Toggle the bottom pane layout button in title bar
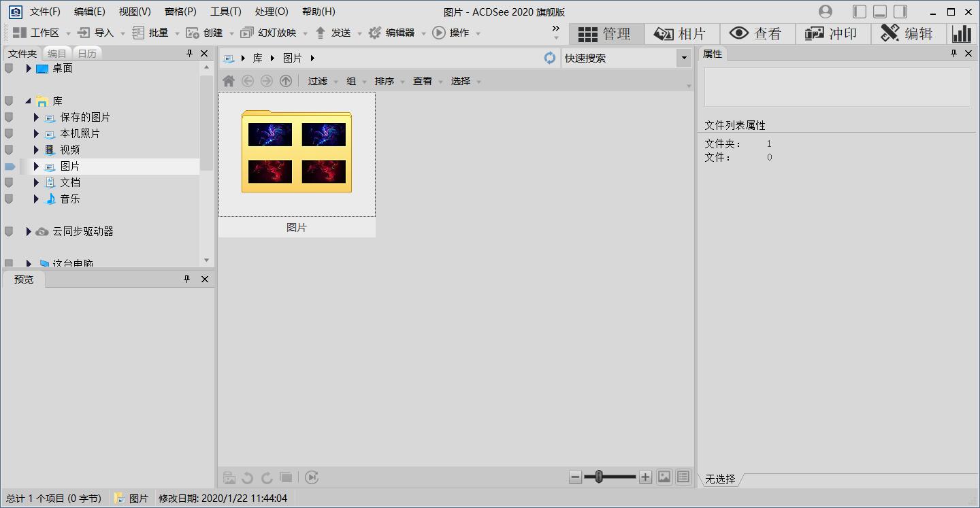The image size is (980, 508). coord(880,12)
